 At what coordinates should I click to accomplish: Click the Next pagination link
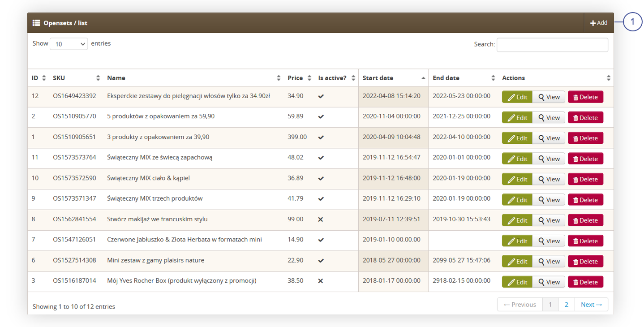[x=591, y=305]
